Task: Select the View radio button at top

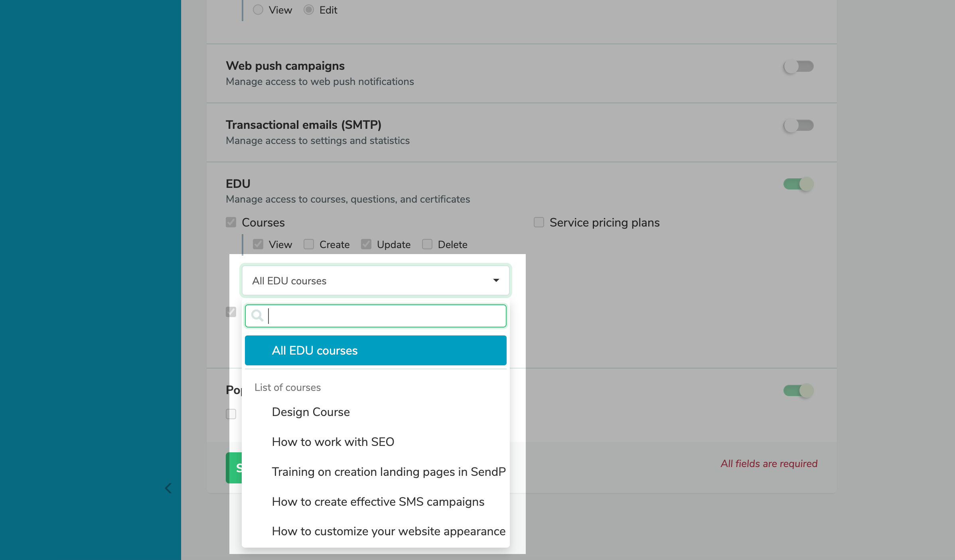Action: pyautogui.click(x=258, y=10)
